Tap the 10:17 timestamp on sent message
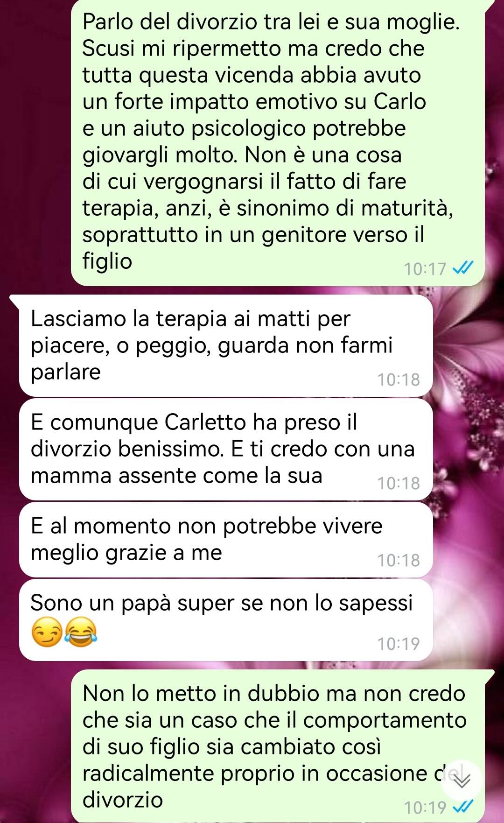504x823 pixels. [425, 269]
